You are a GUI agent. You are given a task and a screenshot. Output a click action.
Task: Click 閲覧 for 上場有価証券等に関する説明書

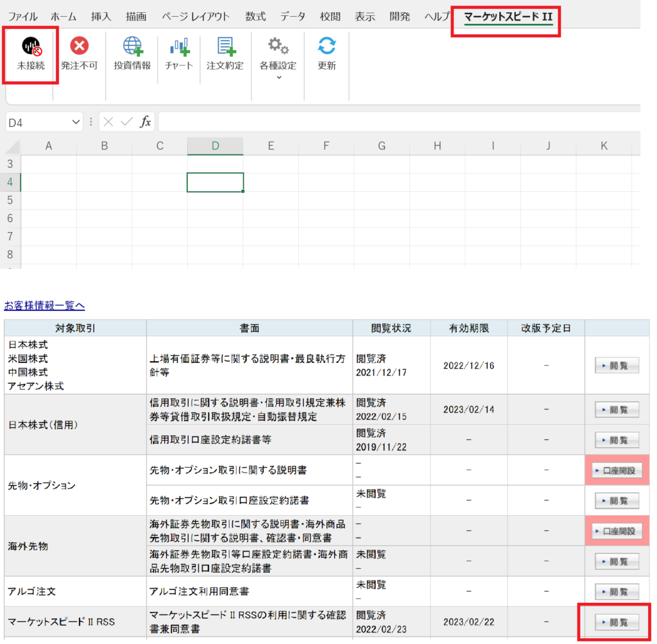(x=617, y=366)
